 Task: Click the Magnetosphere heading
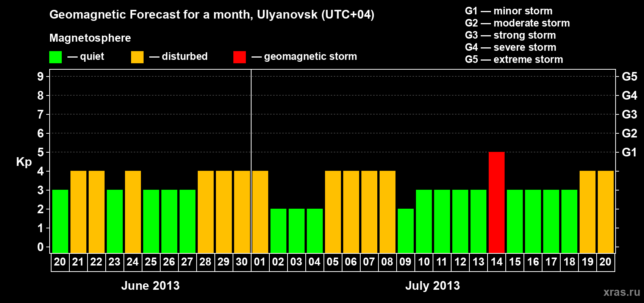pyautogui.click(x=90, y=38)
